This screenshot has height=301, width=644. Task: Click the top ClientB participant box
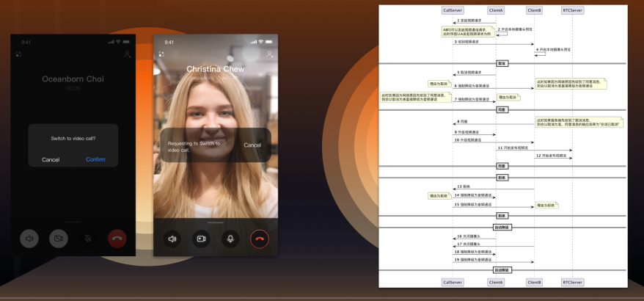tap(534, 10)
